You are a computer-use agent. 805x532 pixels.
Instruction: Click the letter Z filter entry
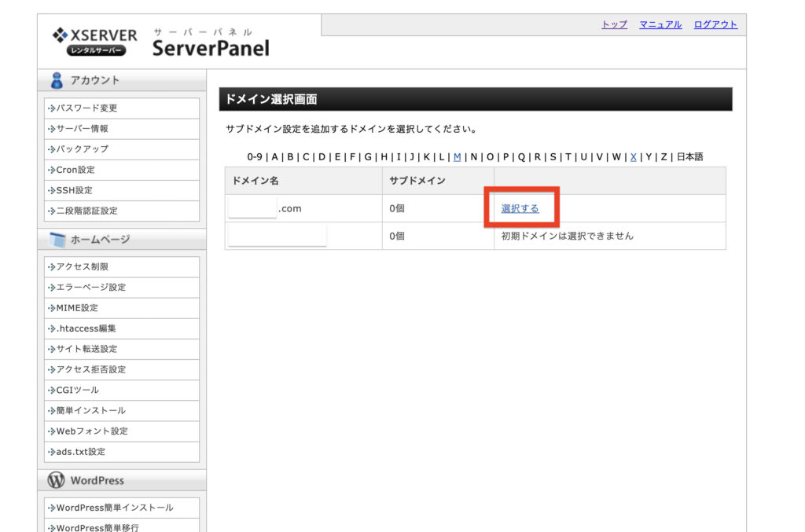(x=663, y=157)
